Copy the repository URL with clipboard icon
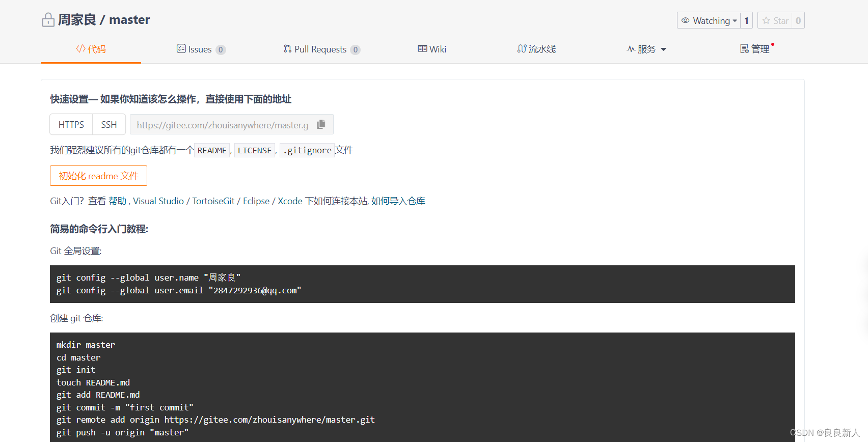Image resolution: width=868 pixels, height=442 pixels. [x=321, y=124]
